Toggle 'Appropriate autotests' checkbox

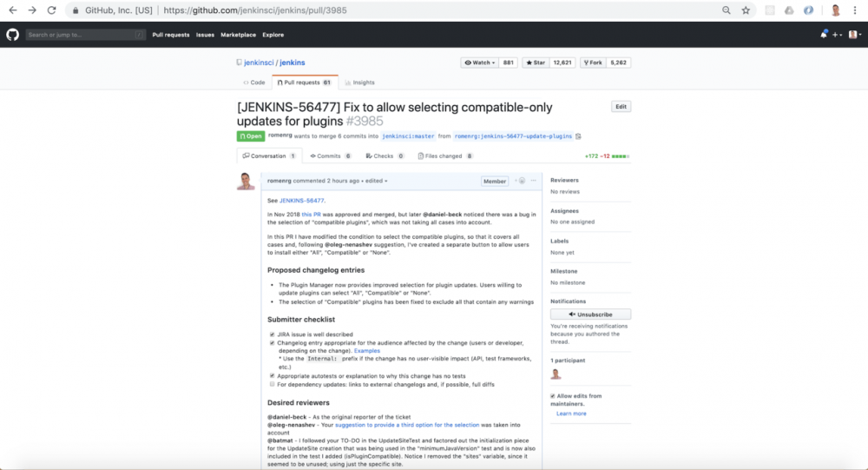(272, 376)
